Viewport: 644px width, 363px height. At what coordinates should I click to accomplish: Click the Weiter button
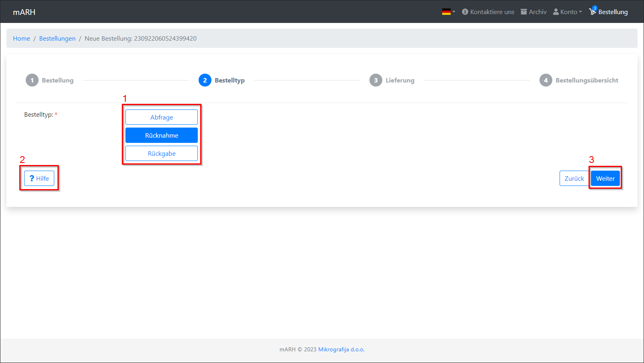(605, 178)
